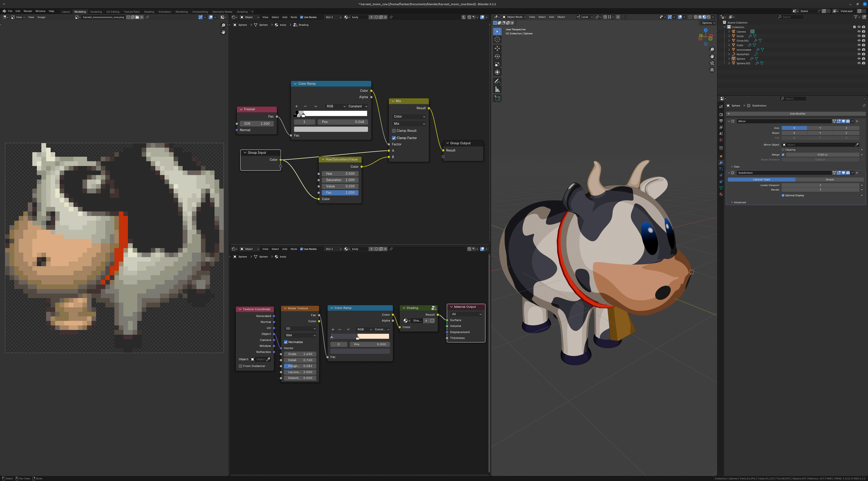Remove the Mirror modifier with X
This screenshot has width=868, height=481.
[857, 121]
